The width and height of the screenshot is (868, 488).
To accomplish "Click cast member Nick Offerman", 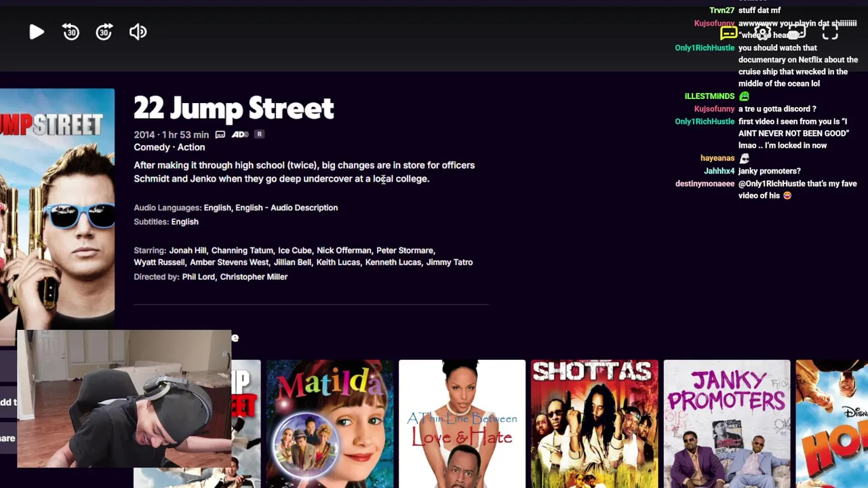I will [344, 250].
